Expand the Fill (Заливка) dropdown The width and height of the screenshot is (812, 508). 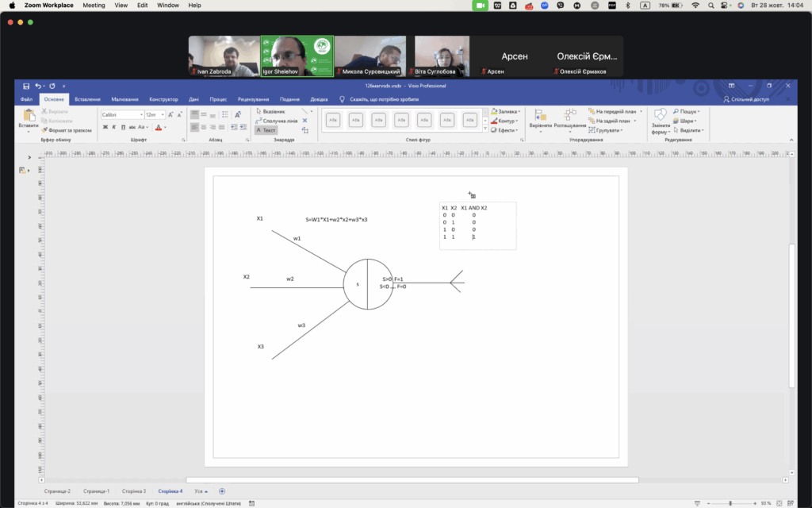[x=507, y=112]
